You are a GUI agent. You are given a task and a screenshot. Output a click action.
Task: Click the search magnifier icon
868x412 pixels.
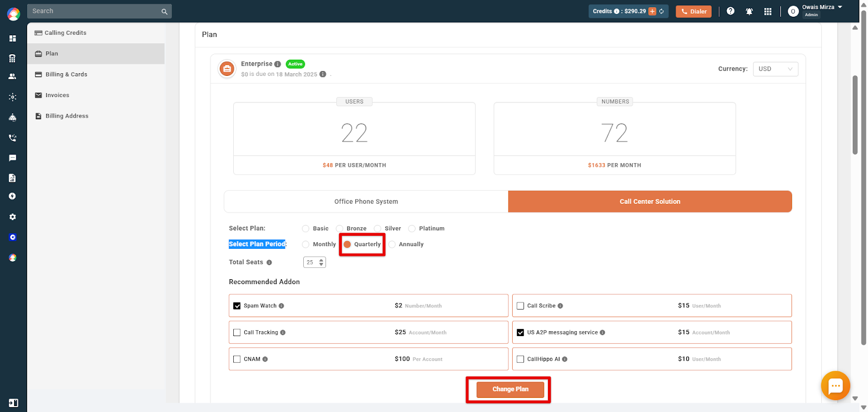(x=164, y=11)
